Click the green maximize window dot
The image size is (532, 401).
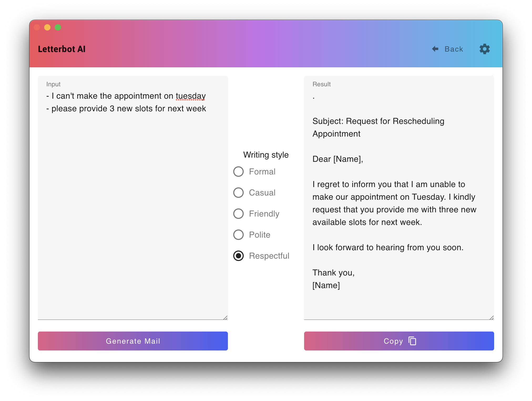[58, 27]
